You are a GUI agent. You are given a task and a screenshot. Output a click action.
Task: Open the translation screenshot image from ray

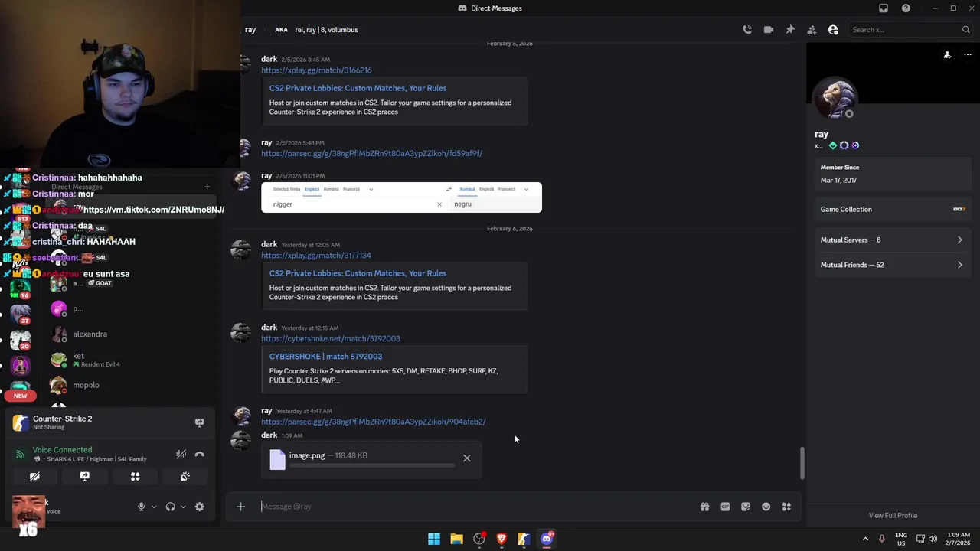point(401,197)
